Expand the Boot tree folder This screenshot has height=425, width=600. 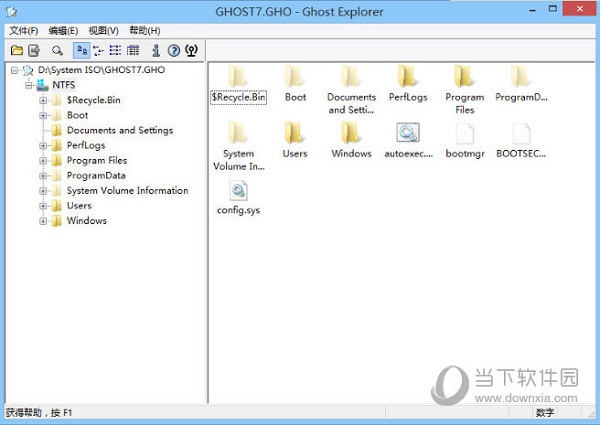tap(43, 115)
